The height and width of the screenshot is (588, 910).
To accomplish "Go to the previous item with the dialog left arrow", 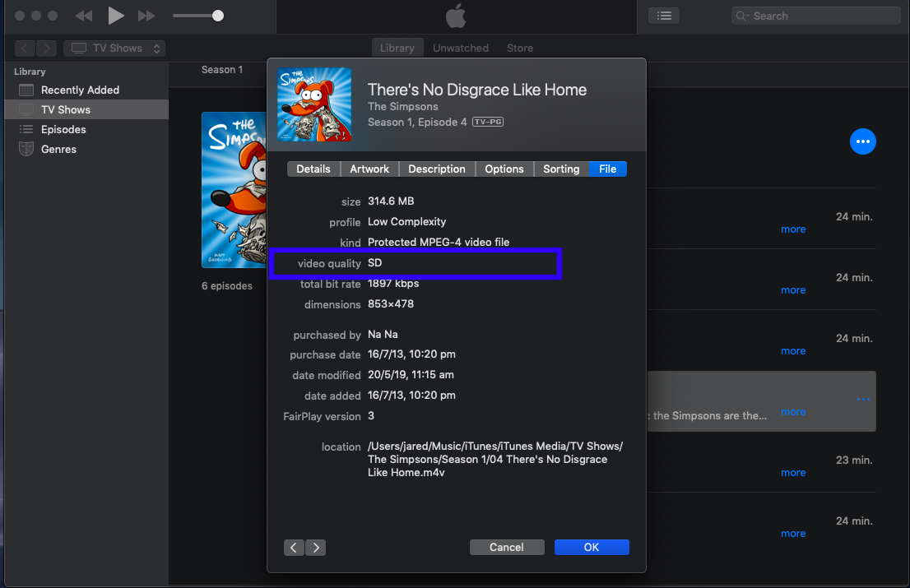I will [294, 548].
